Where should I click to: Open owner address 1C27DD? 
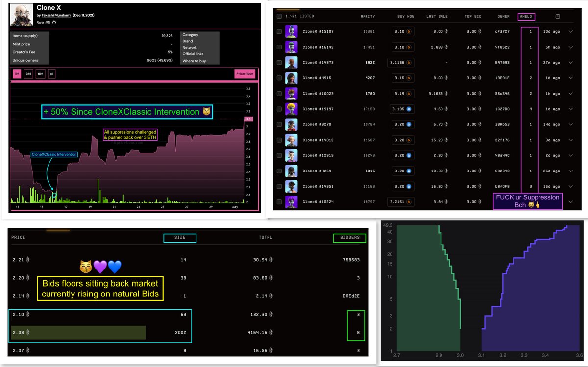coord(503,109)
